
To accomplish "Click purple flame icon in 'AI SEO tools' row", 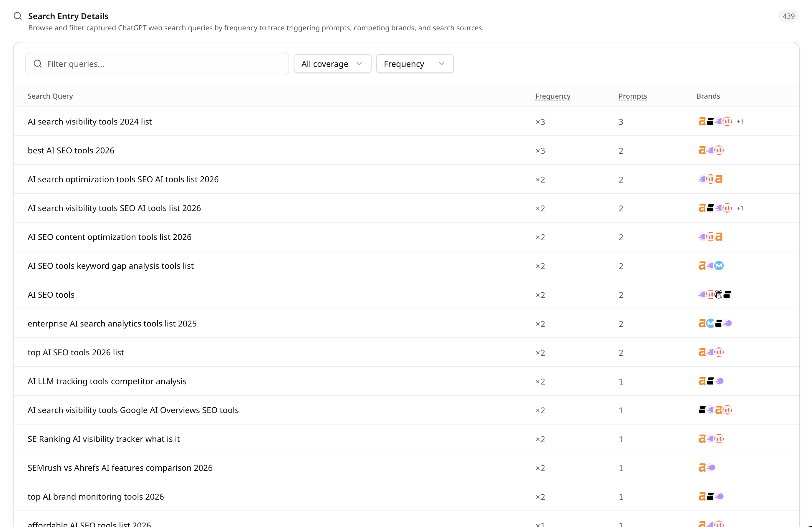I will pyautogui.click(x=702, y=294).
